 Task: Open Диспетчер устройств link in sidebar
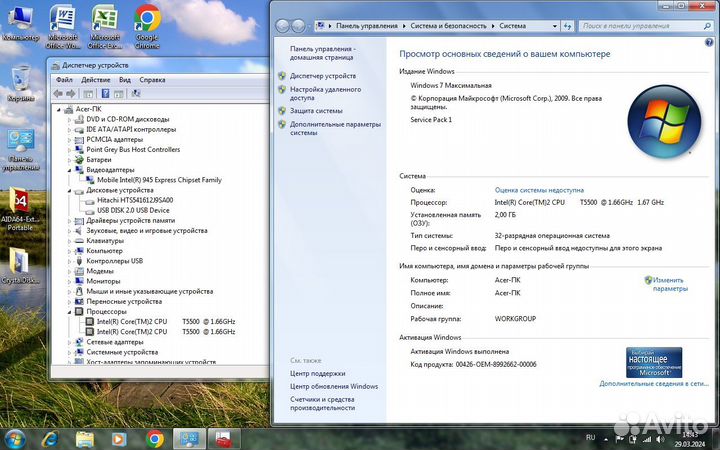[x=323, y=76]
